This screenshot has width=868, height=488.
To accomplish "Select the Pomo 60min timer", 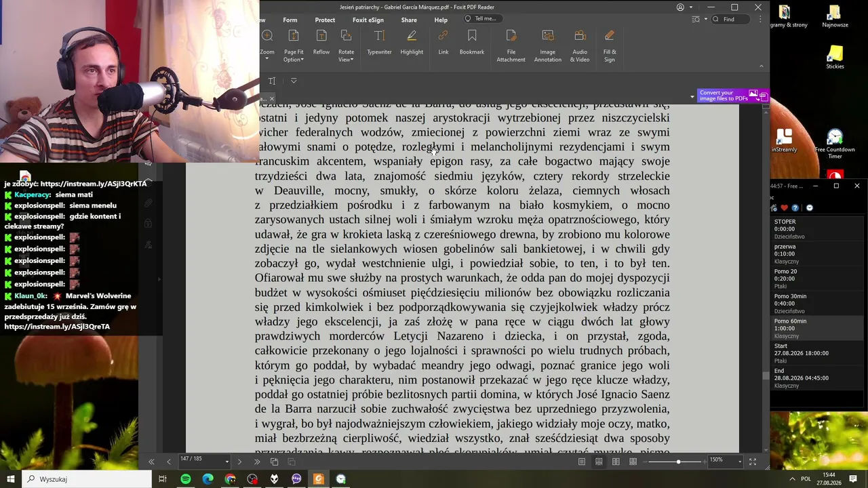I will pyautogui.click(x=816, y=328).
